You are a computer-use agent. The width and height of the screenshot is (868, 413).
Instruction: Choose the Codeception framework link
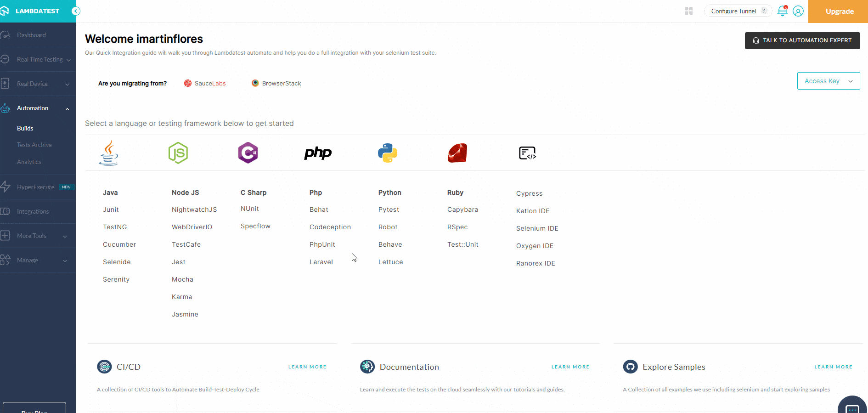tap(330, 227)
